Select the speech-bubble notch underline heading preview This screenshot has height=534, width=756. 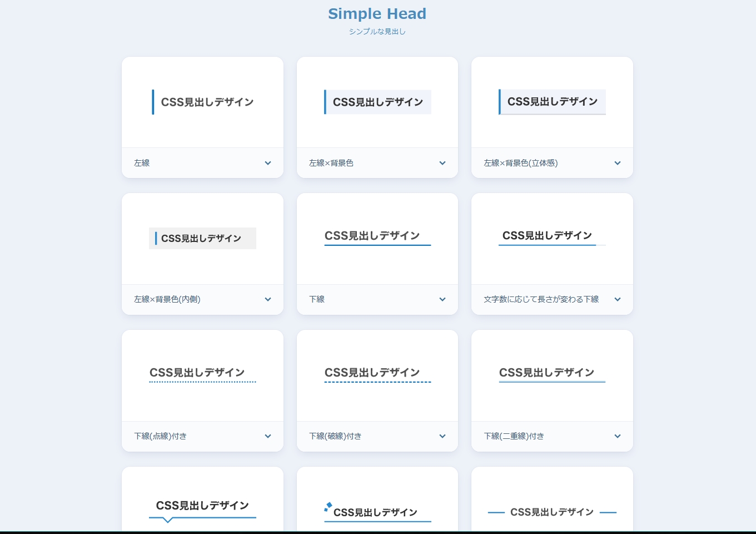(x=202, y=511)
